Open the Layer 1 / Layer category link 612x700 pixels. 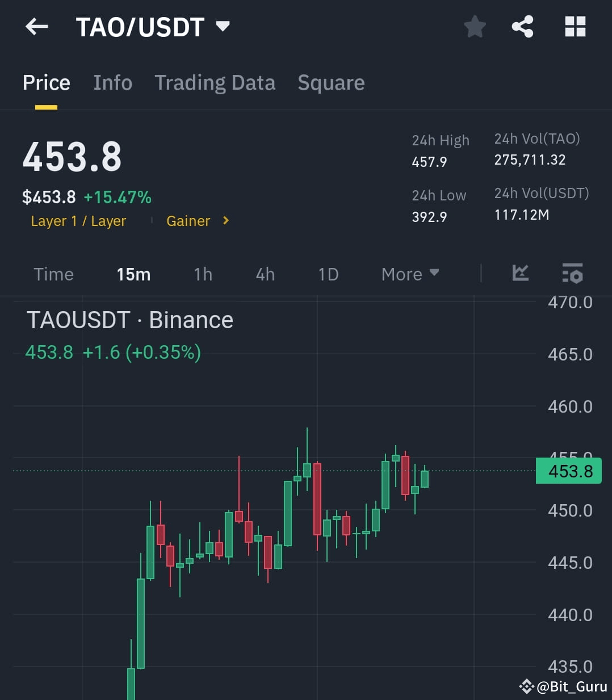pos(78,221)
